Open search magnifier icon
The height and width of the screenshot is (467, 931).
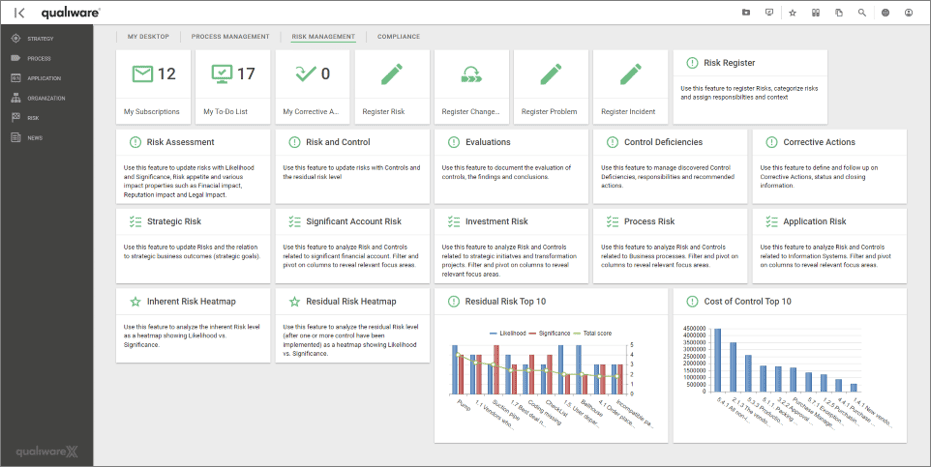862,12
